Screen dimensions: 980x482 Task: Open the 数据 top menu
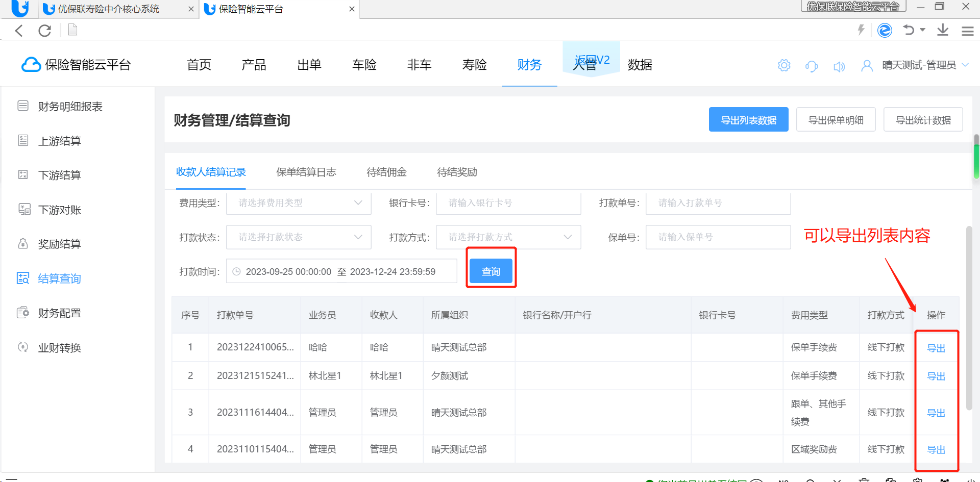(x=640, y=65)
